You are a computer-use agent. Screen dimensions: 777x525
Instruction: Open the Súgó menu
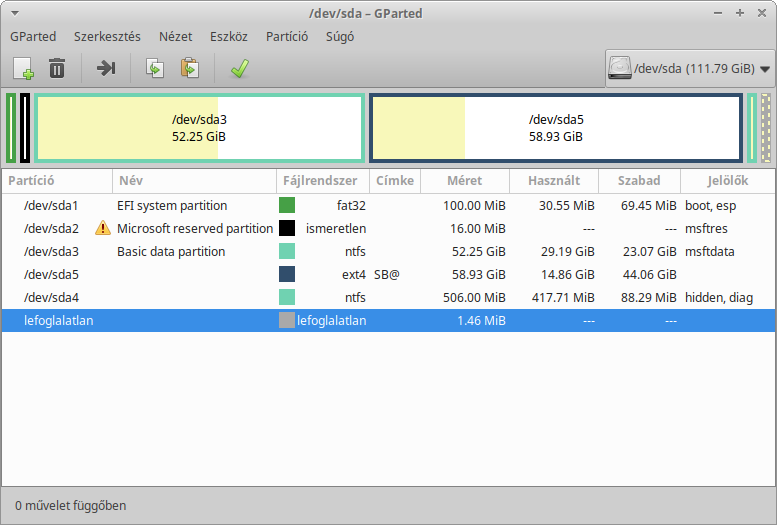point(340,37)
